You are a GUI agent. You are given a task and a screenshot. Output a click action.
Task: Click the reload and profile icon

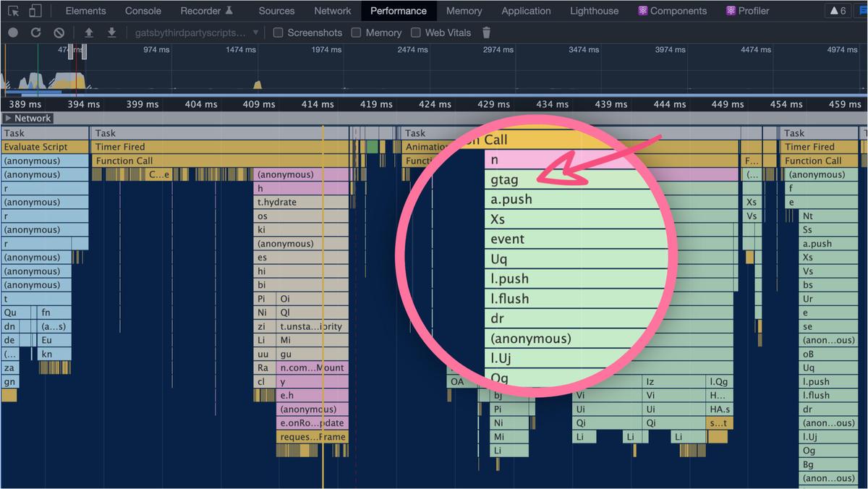[35, 33]
